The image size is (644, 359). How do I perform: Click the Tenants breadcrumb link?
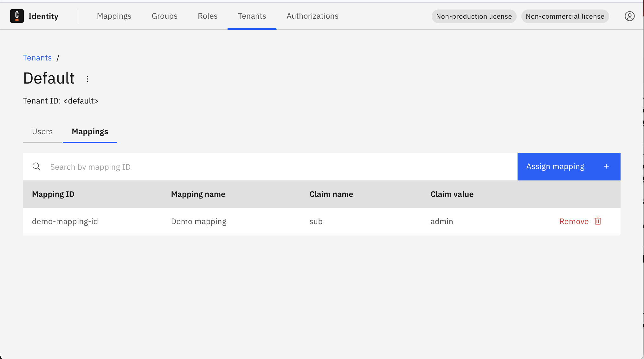coord(37,58)
